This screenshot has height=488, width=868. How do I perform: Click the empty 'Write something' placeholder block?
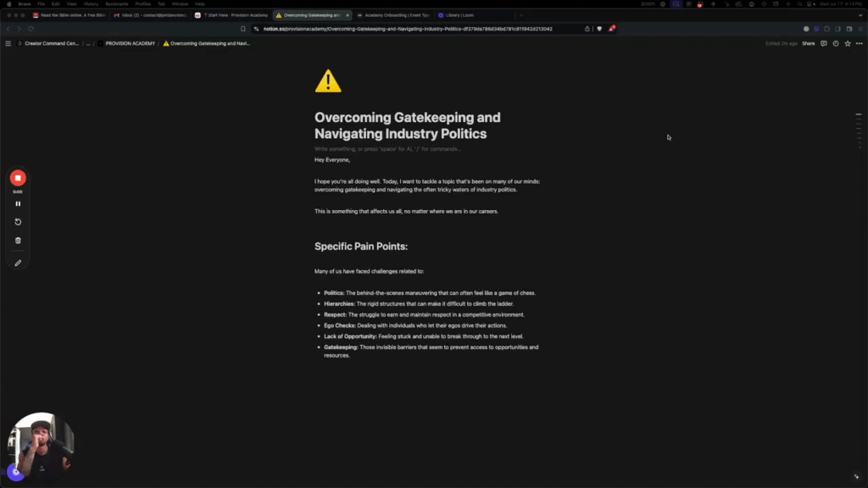pyautogui.click(x=387, y=149)
